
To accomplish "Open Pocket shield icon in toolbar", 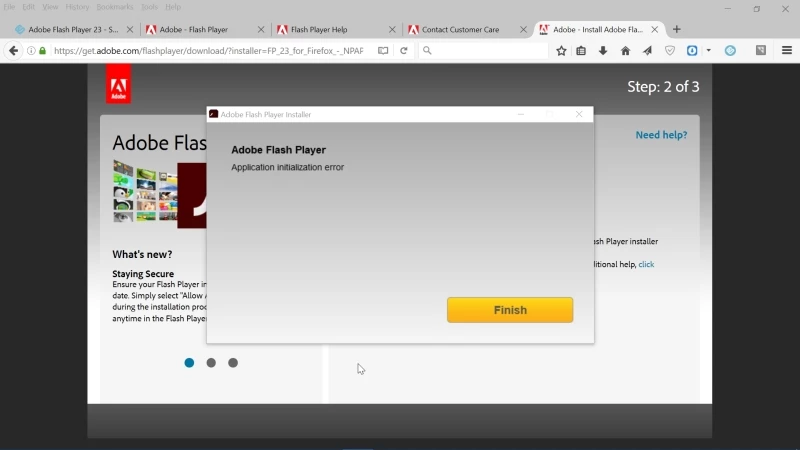I will point(670,51).
